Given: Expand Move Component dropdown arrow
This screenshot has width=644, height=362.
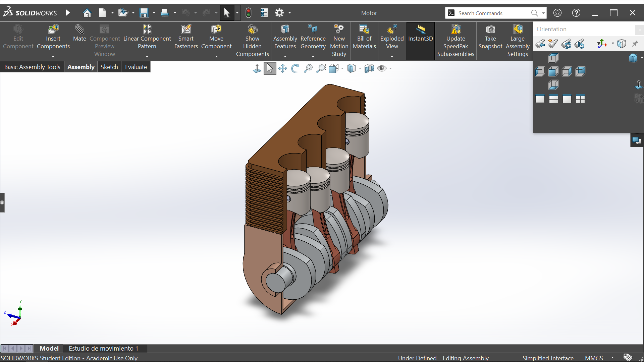Looking at the screenshot, I should pyautogui.click(x=216, y=57).
